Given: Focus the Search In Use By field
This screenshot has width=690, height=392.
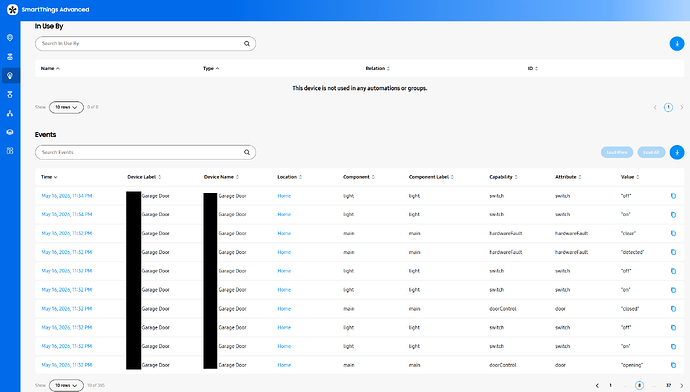Looking at the screenshot, I should [145, 44].
